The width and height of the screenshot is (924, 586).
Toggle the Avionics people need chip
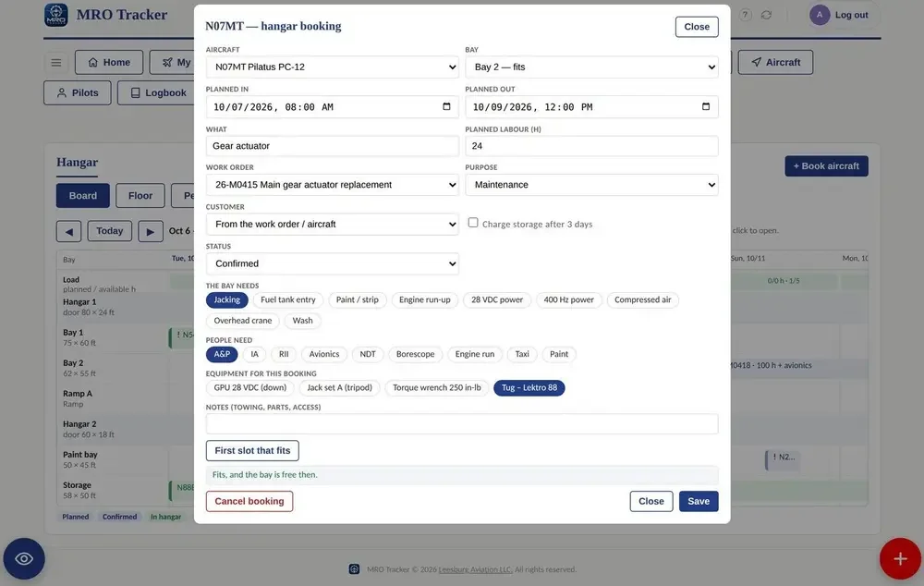[x=324, y=354]
